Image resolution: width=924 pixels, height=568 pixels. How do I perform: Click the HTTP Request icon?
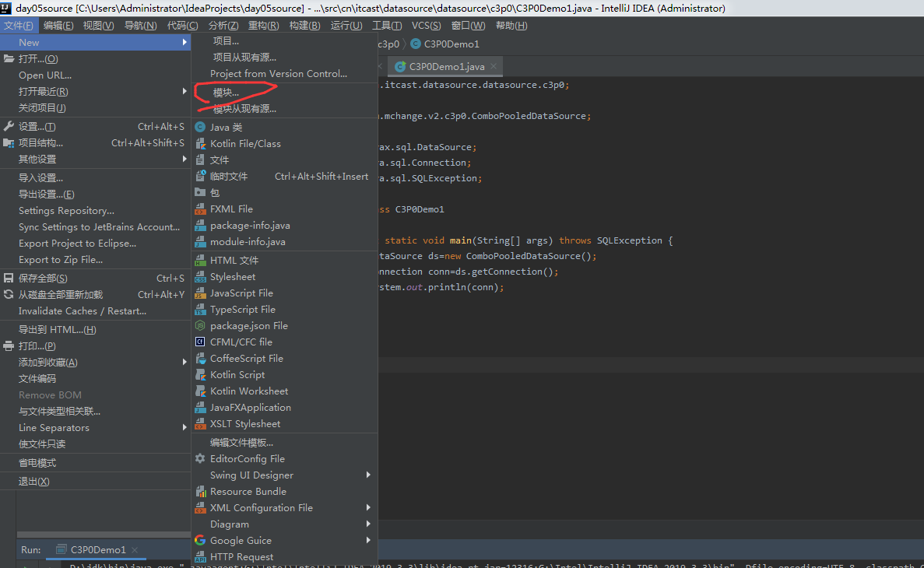200,557
